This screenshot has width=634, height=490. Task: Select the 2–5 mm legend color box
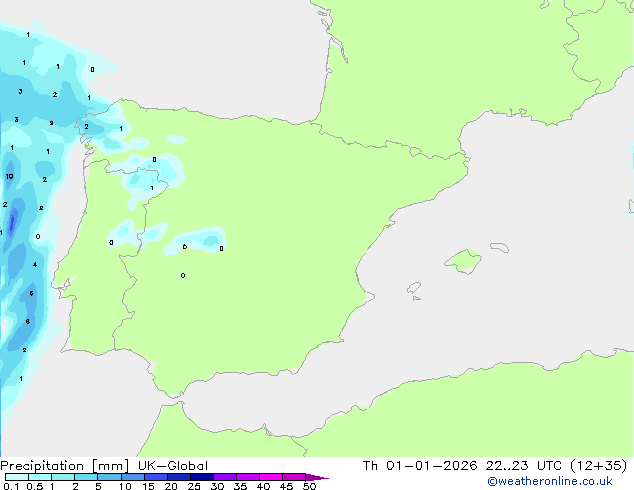coord(86,477)
